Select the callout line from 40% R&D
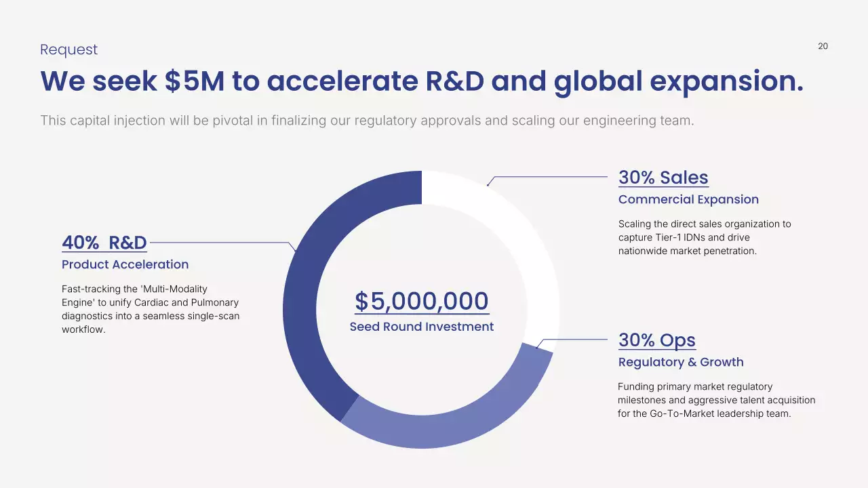 click(x=217, y=242)
